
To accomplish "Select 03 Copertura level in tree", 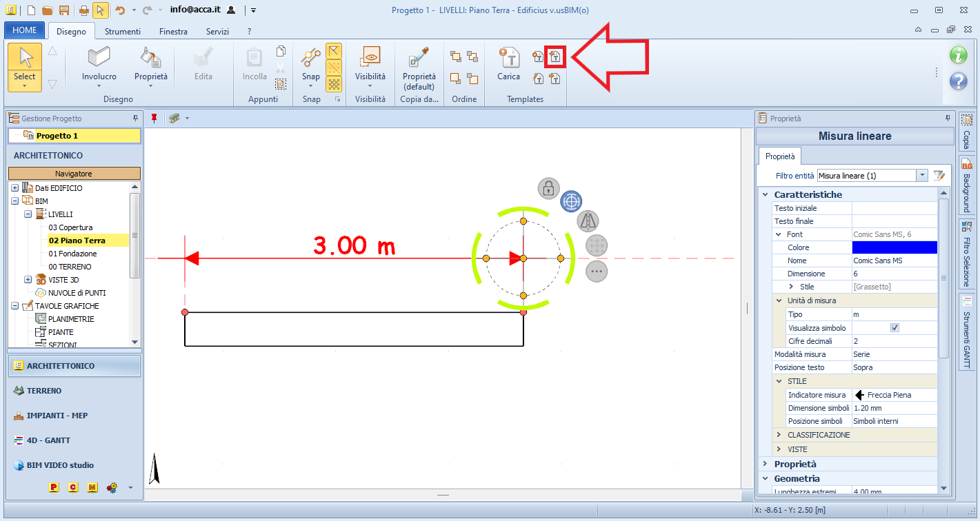I will coord(70,227).
